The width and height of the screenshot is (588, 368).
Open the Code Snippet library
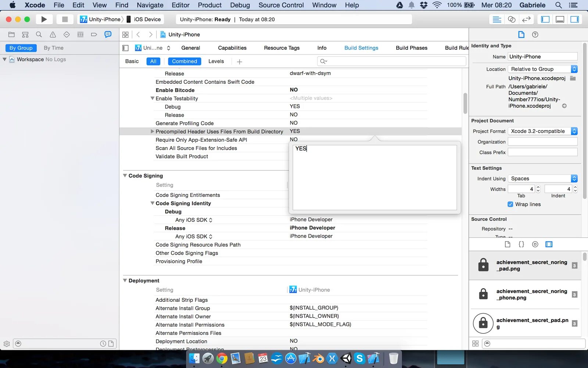[x=521, y=244]
